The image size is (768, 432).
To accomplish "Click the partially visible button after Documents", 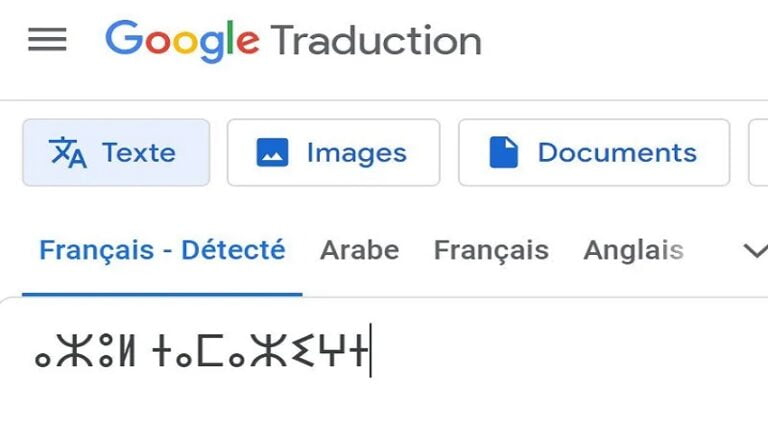I will click(758, 153).
